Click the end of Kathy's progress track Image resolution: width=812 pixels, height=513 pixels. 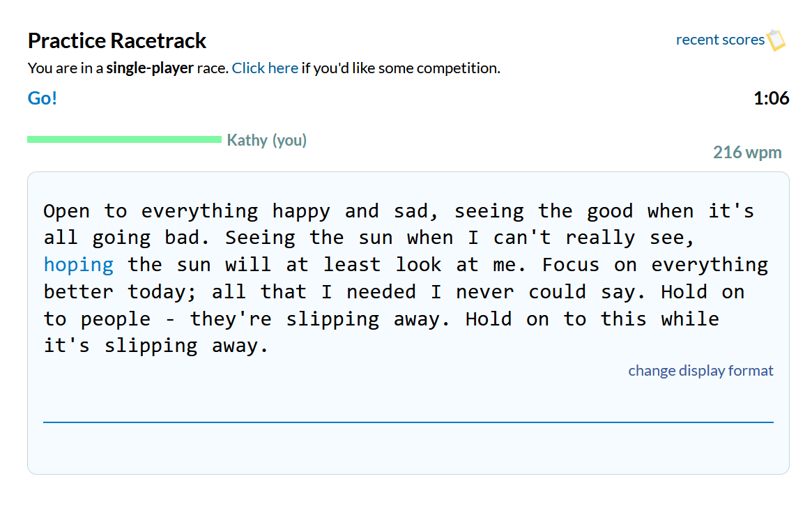(218, 139)
